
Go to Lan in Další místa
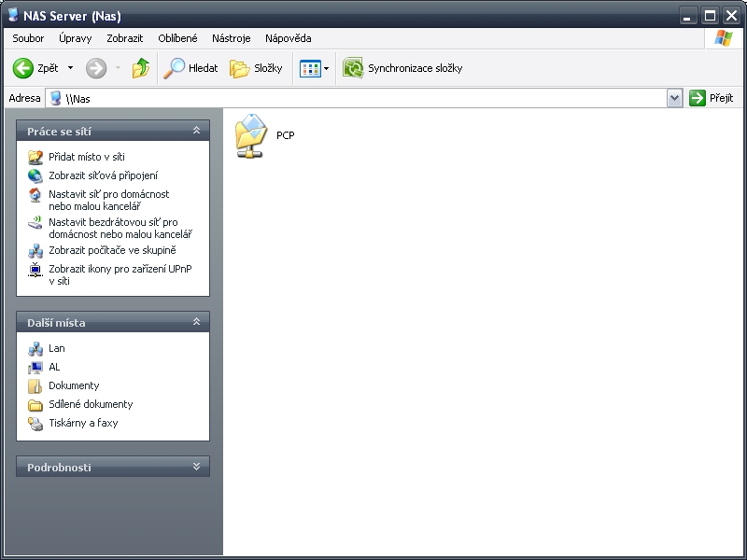[57, 348]
